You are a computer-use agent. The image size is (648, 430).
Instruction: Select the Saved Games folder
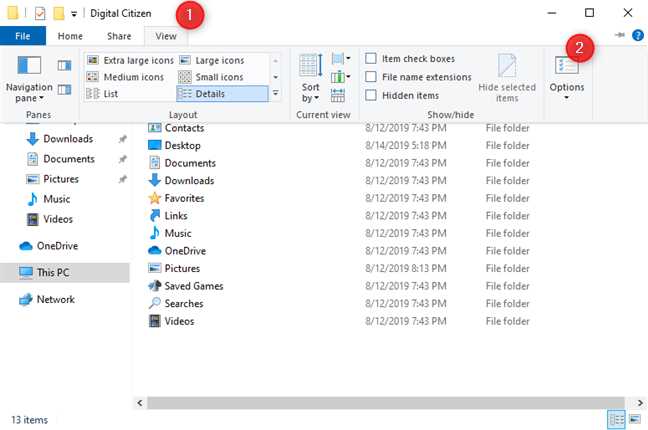[x=186, y=286]
